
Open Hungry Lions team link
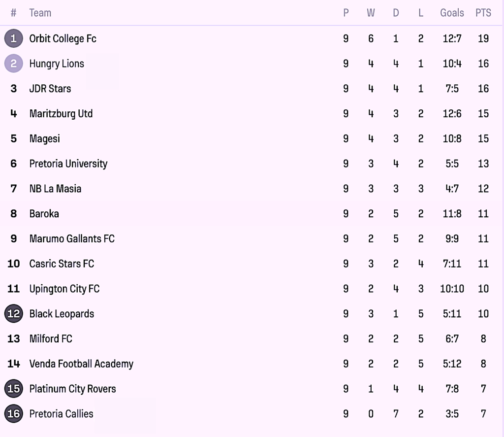[x=57, y=64]
